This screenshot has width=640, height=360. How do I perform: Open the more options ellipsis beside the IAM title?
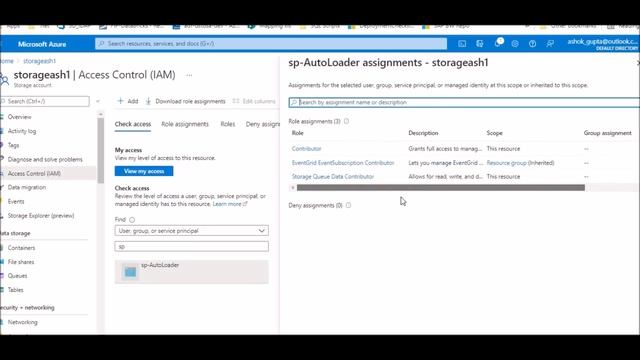[x=189, y=75]
